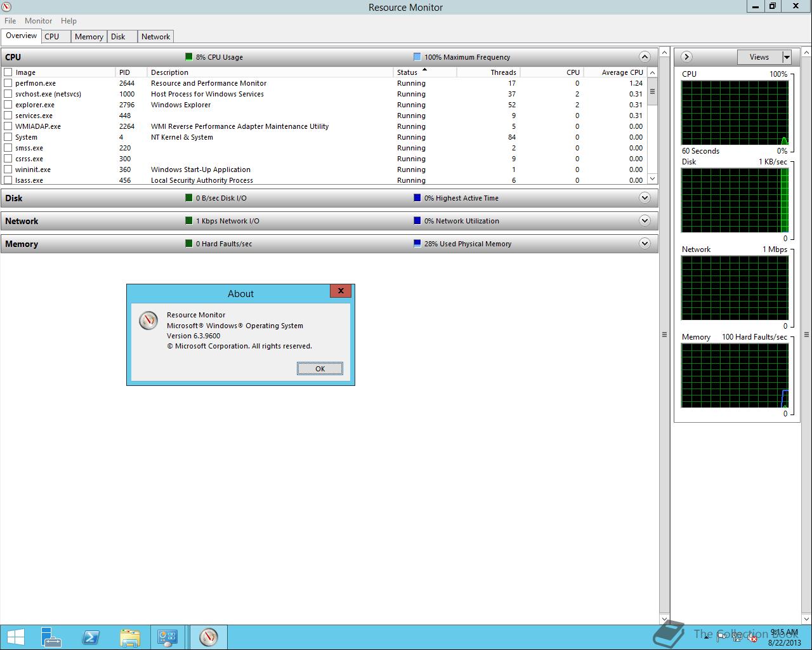Click the Hard Faults green indicator
Image resolution: width=812 pixels, height=650 pixels.
coord(188,243)
